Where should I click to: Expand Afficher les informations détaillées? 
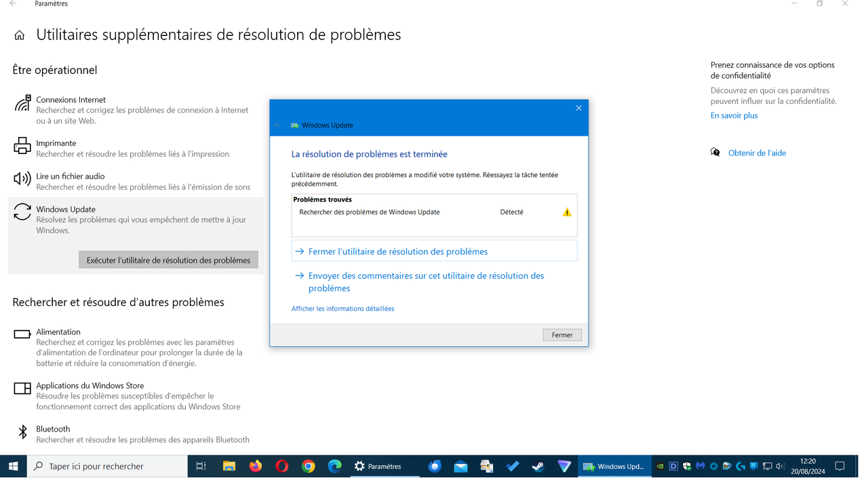342,308
